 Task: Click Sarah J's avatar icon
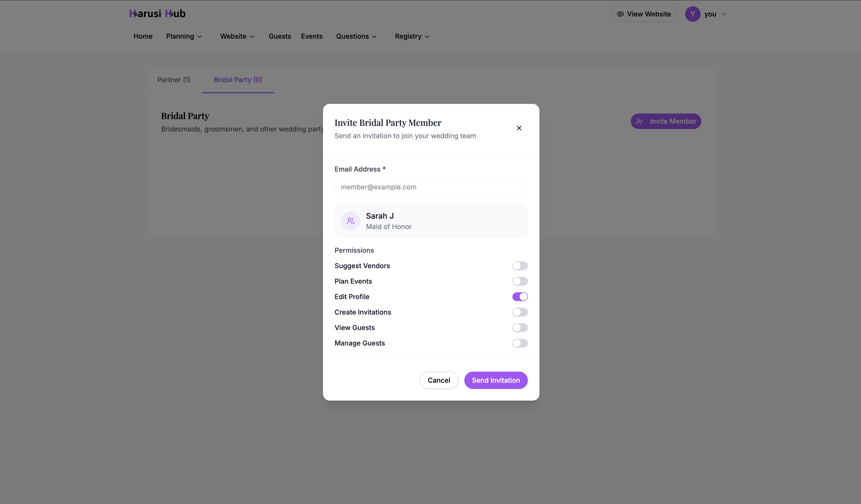tap(350, 221)
